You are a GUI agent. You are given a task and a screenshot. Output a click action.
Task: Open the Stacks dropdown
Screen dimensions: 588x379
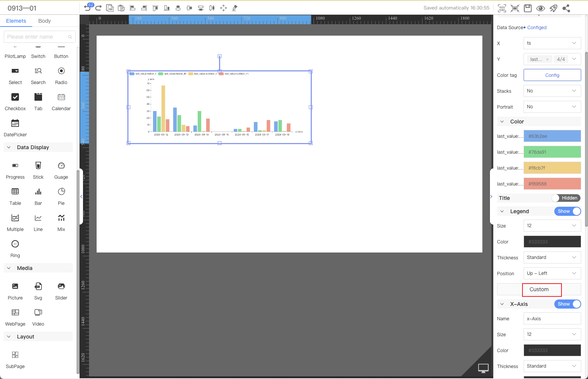point(552,91)
